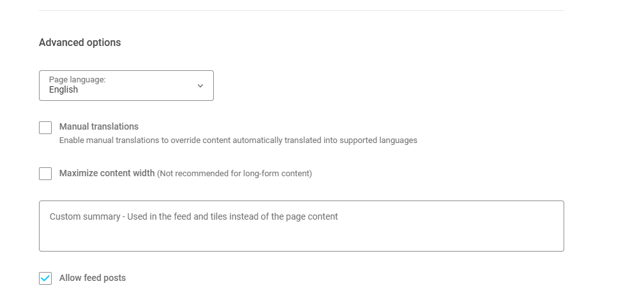Enable the Manual translations checkbox

45,128
